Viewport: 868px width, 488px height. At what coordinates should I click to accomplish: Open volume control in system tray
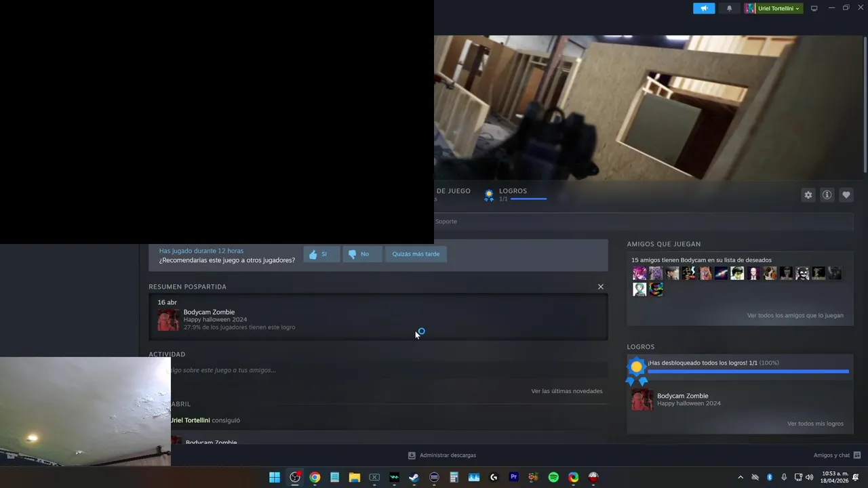pyautogui.click(x=809, y=477)
